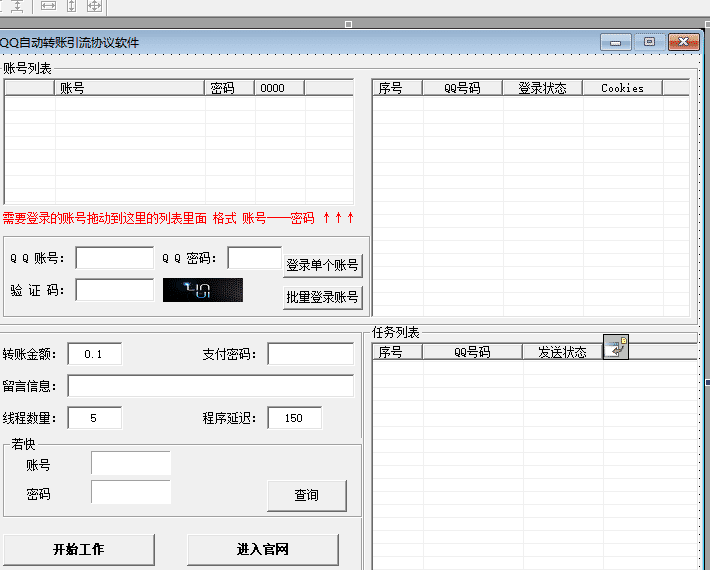710x570 pixels.
Task: Maximize the QQ自动转账引流协议软件 window
Action: (x=649, y=42)
